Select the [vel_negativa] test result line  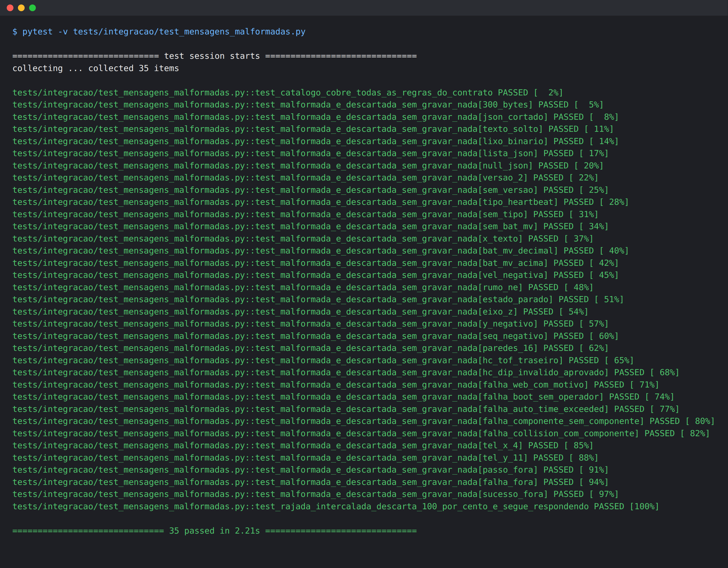[x=316, y=275]
